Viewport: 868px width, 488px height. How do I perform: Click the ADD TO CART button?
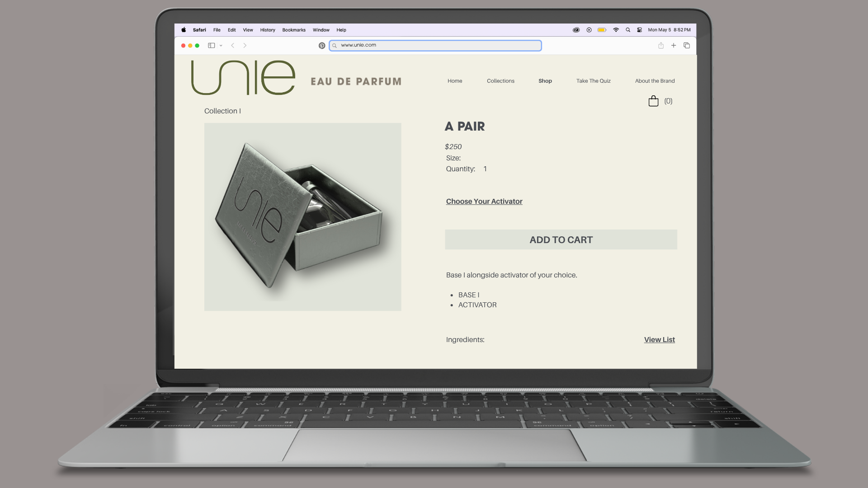(561, 239)
